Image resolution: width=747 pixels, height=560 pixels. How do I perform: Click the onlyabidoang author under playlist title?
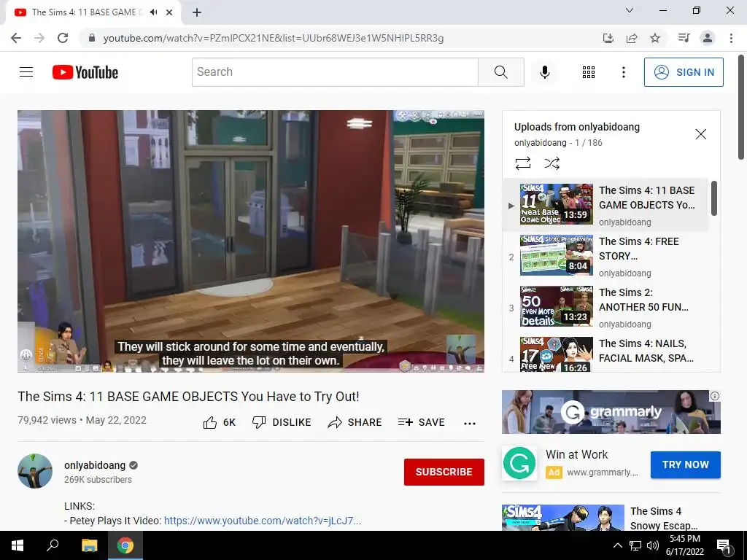pos(541,143)
